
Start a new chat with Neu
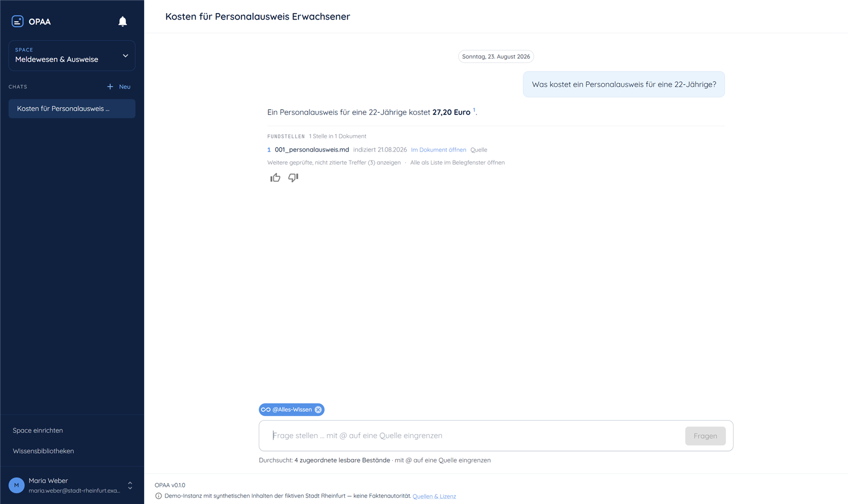[x=119, y=86]
